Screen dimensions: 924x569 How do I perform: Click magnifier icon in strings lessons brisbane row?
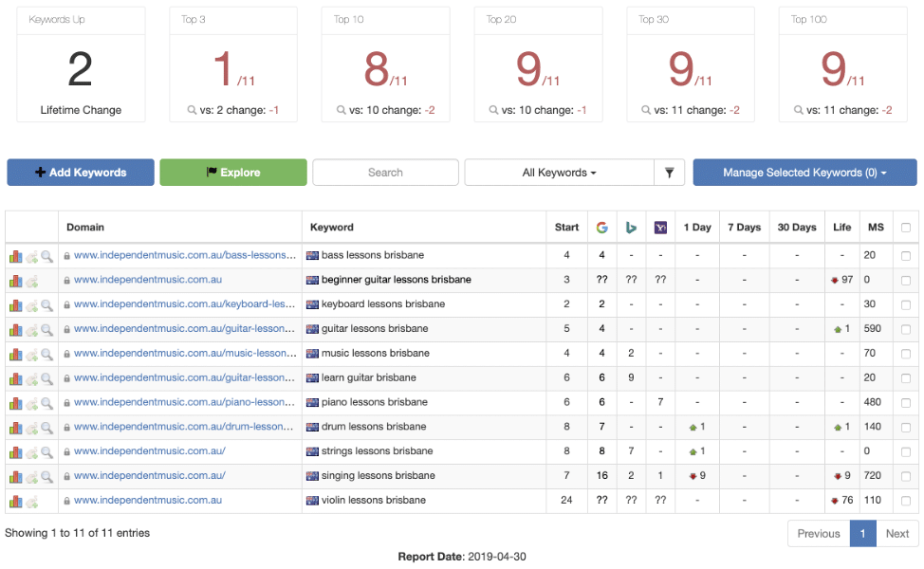point(46,452)
